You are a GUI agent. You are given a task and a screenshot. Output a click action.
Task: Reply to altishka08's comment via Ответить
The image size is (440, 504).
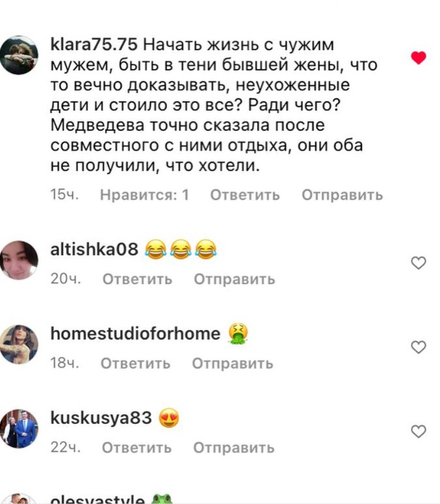tap(137, 279)
